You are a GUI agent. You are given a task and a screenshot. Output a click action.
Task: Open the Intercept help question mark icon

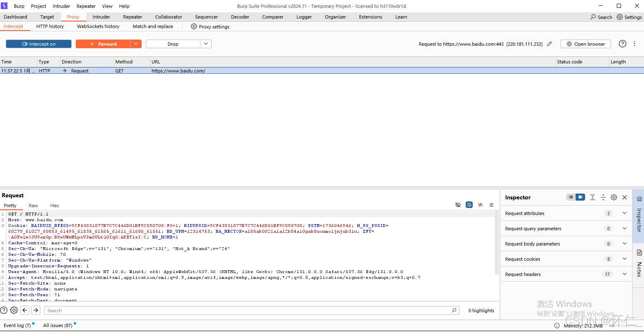coord(623,44)
